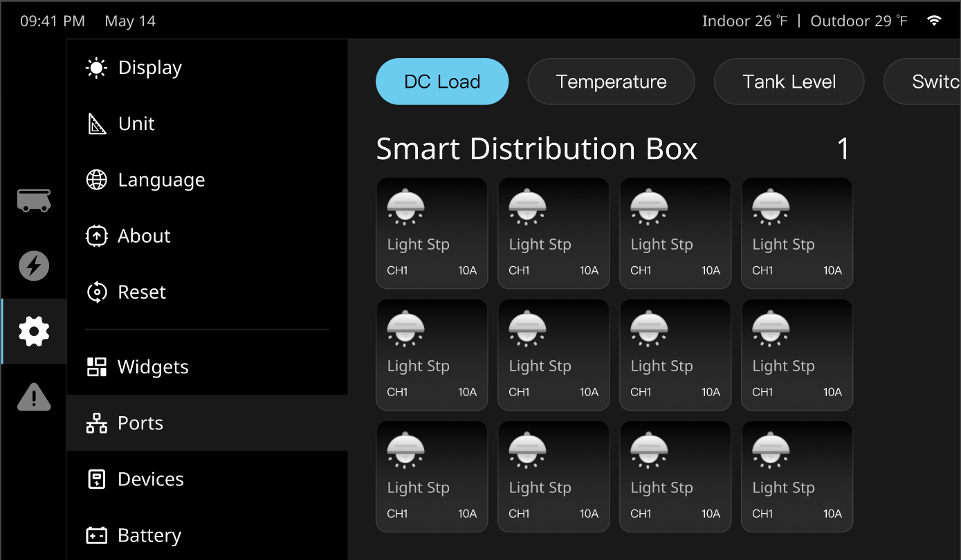Image resolution: width=961 pixels, height=560 pixels.
Task: Switch to the Tank Level tab
Action: [x=789, y=82]
